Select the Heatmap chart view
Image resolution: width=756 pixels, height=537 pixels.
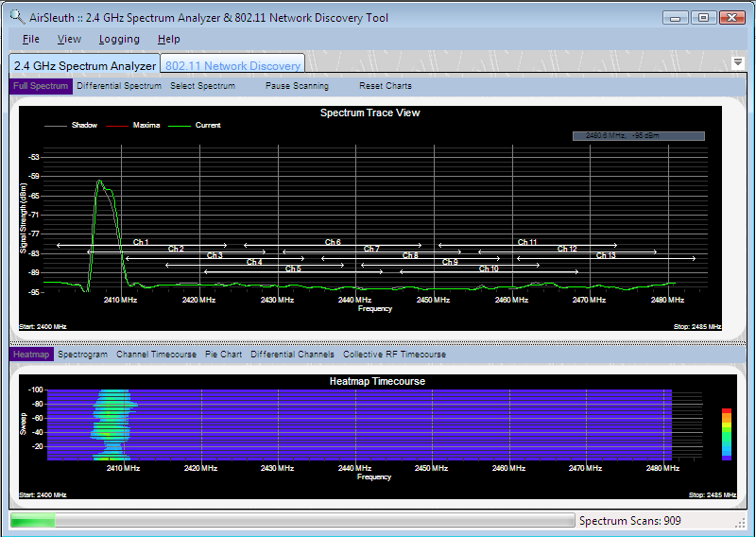coord(31,355)
